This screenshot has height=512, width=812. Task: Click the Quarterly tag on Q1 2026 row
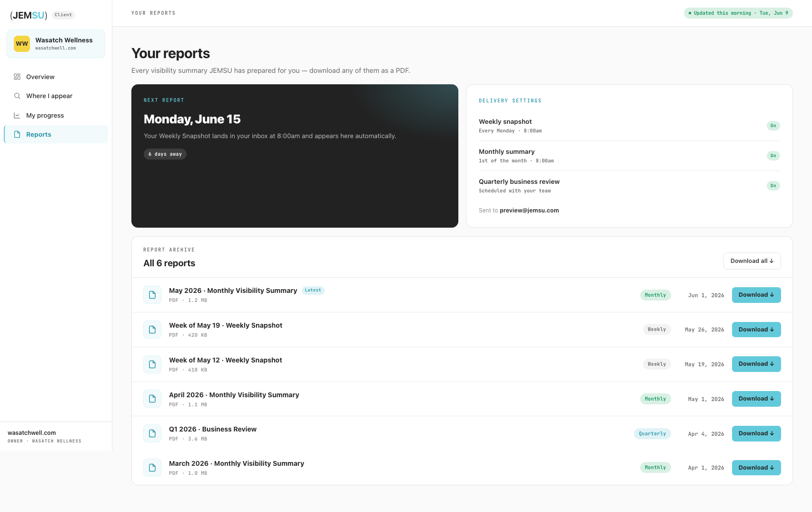(652, 433)
